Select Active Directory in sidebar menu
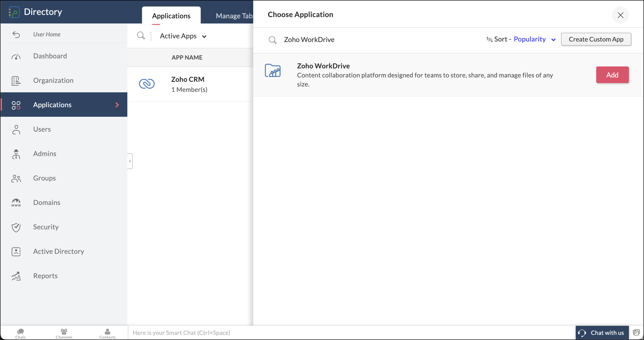The image size is (644, 340). click(59, 251)
